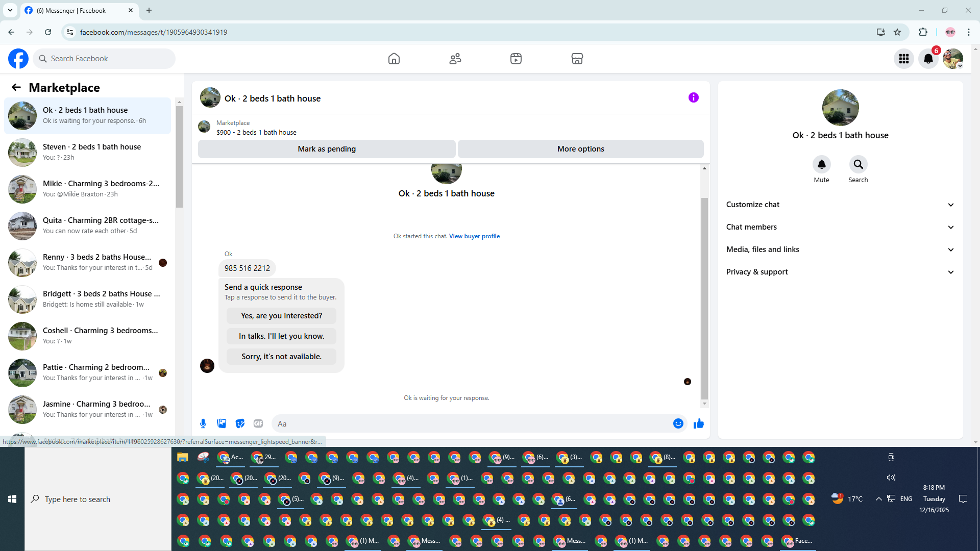Open conversation information purple icon

point(693,97)
